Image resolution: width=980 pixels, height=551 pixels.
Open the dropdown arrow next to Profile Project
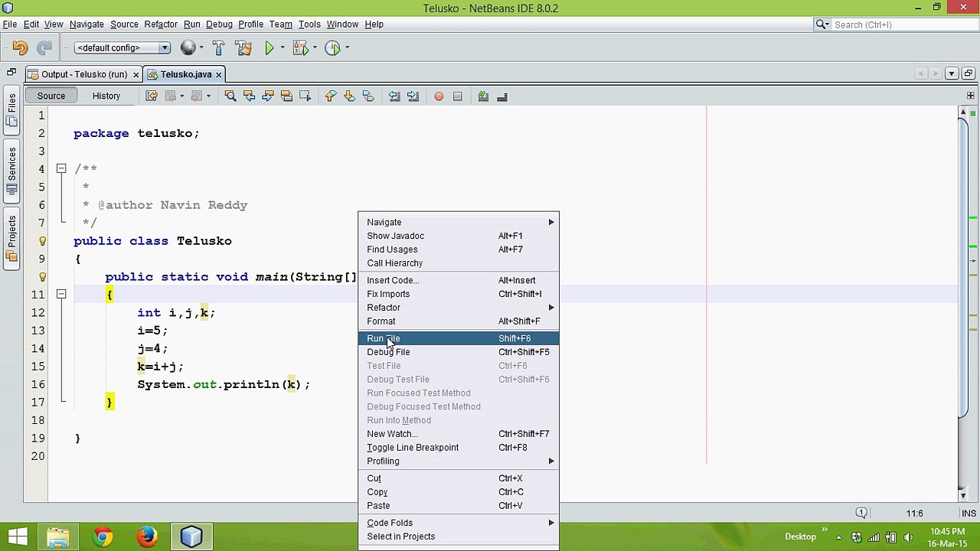pos(347,47)
